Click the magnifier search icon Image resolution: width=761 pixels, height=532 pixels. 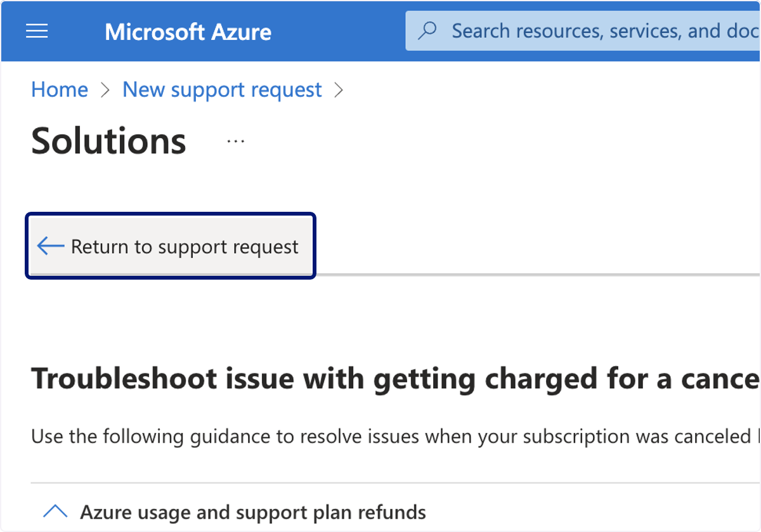(x=428, y=30)
